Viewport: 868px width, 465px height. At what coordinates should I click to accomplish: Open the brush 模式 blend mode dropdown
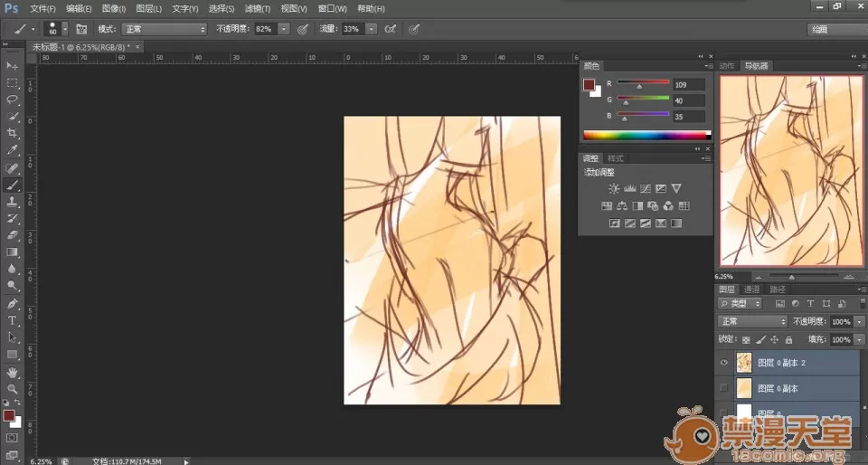click(x=165, y=29)
